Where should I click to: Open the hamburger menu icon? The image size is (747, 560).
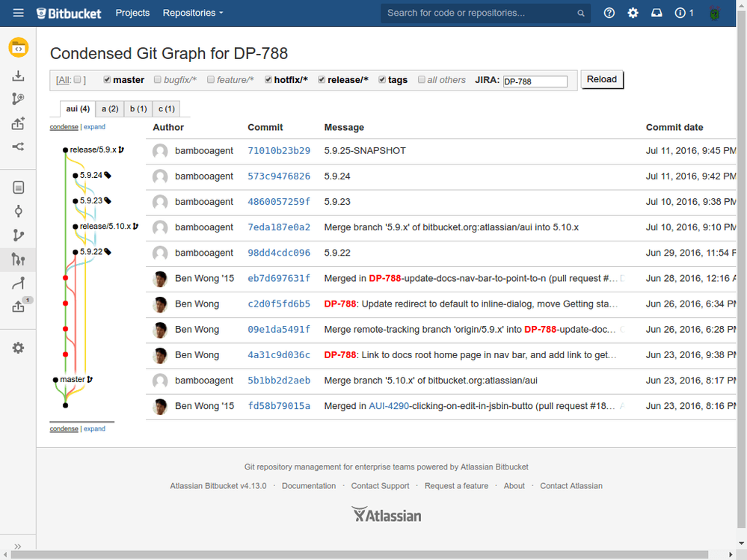(18, 13)
